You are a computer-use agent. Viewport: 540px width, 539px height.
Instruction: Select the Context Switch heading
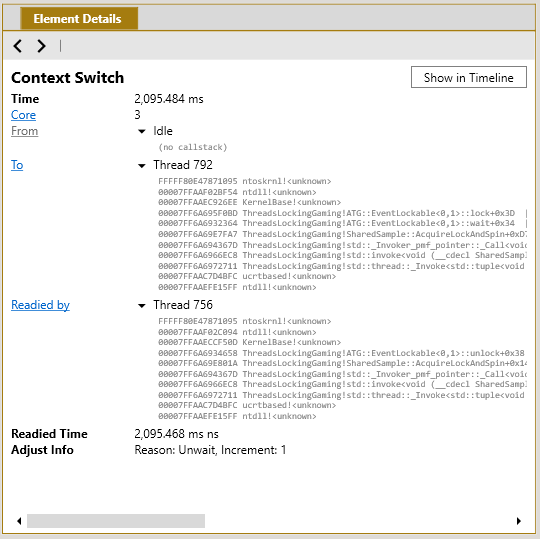tap(68, 77)
